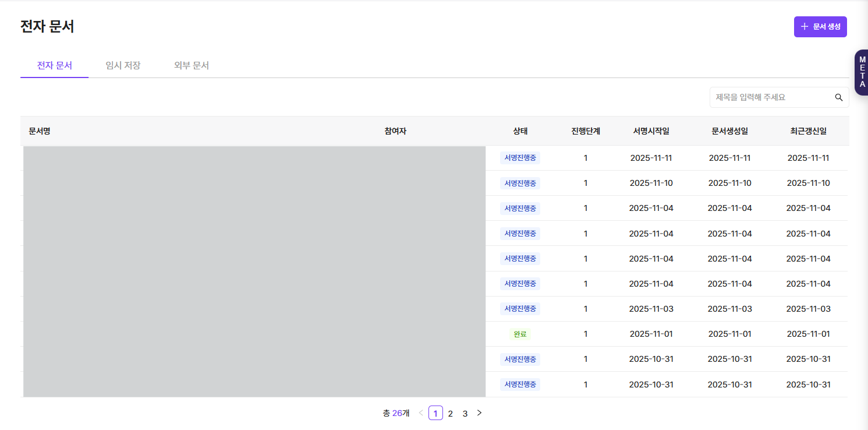Select the 전자 문서 tab
This screenshot has height=430, width=868.
pos(55,65)
